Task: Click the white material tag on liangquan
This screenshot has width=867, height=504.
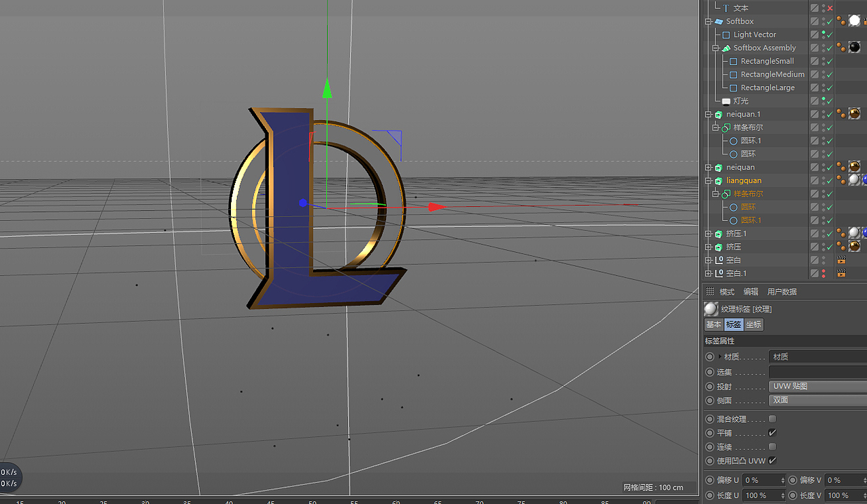Action: click(x=854, y=180)
